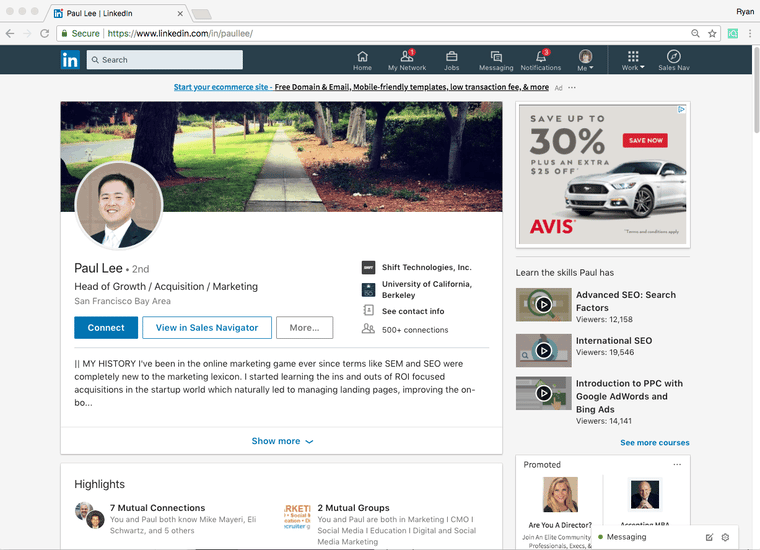Screen dimensions: 760x550
Task: Click View in Sales Navigator
Action: (207, 328)
